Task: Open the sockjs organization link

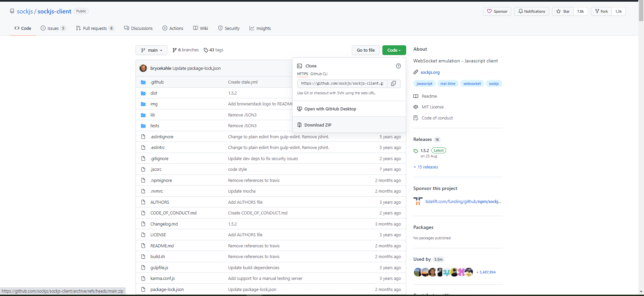Action: 25,11
